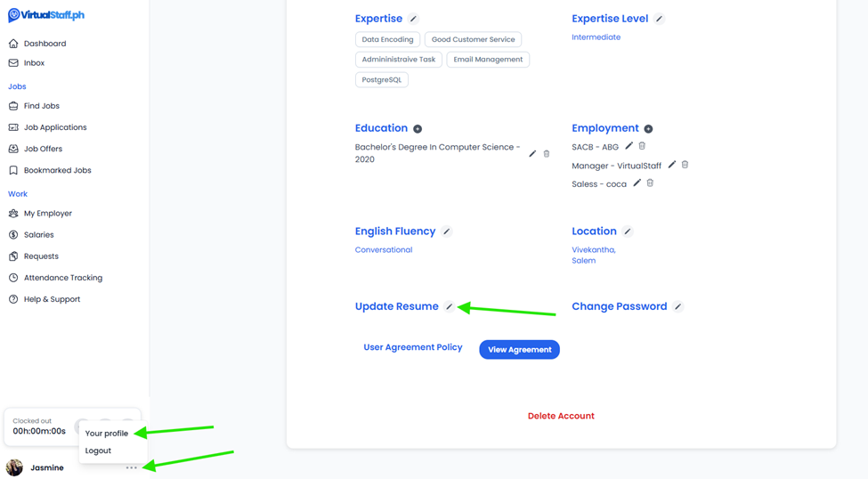868x479 pixels.
Task: Delete the Saless - coca employment entry
Action: click(x=651, y=183)
